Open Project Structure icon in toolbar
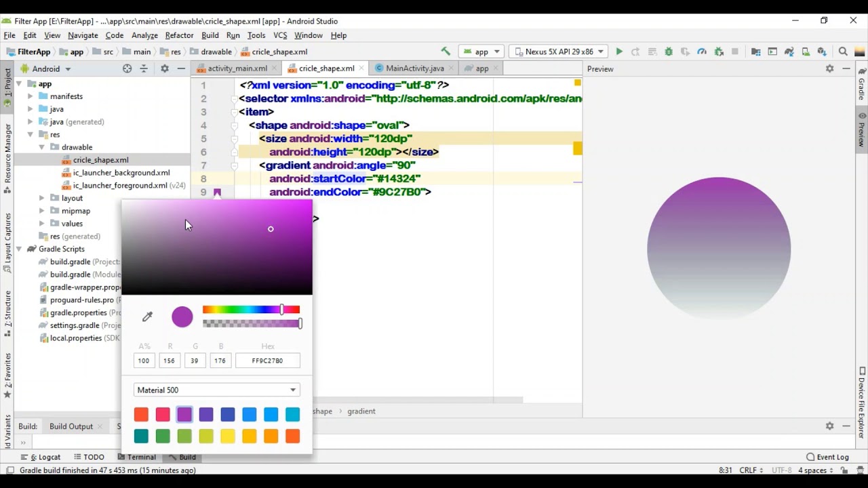This screenshot has width=868, height=488. (x=756, y=52)
